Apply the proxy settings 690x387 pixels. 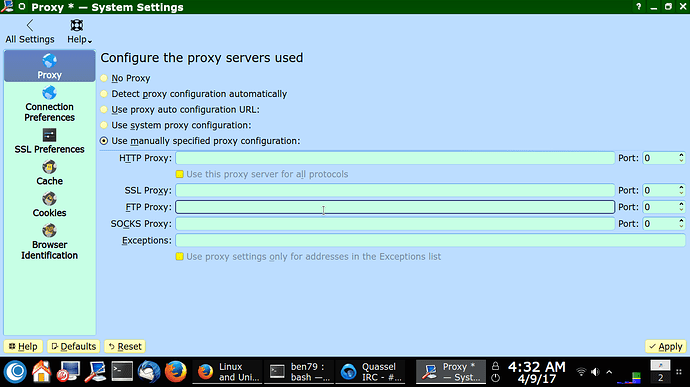(x=665, y=346)
